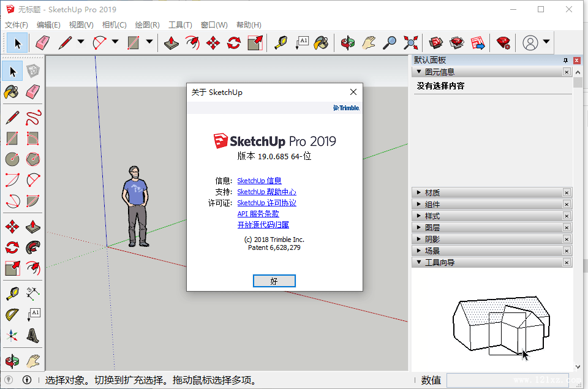Click the instructor info icon in status bar
This screenshot has width=588, height=389.
point(27,380)
